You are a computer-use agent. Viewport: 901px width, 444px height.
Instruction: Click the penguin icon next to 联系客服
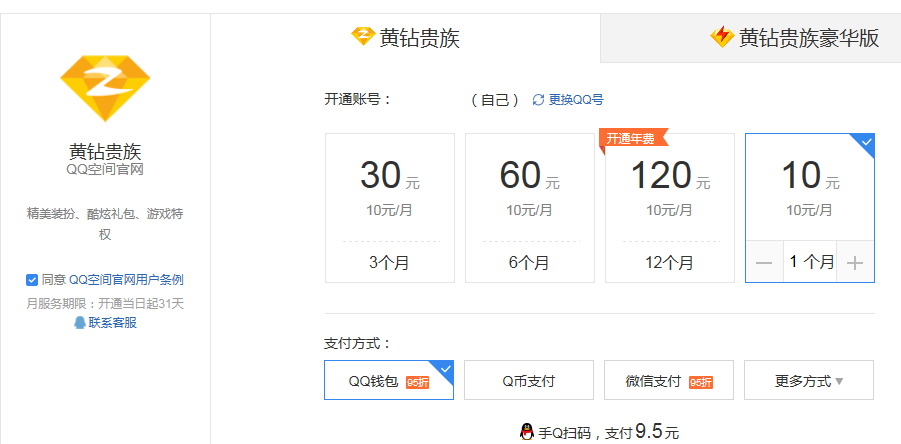[80, 323]
